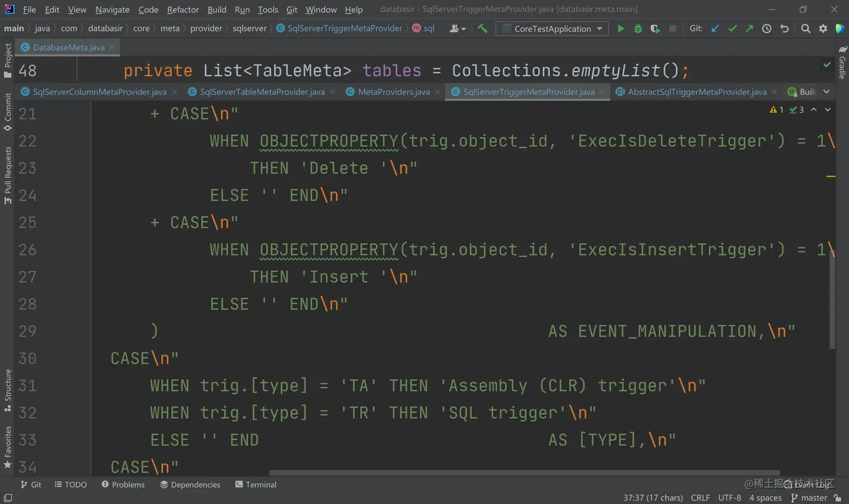
Task: Close the SqlServerColumnMetaProvider.java tab
Action: pos(174,91)
